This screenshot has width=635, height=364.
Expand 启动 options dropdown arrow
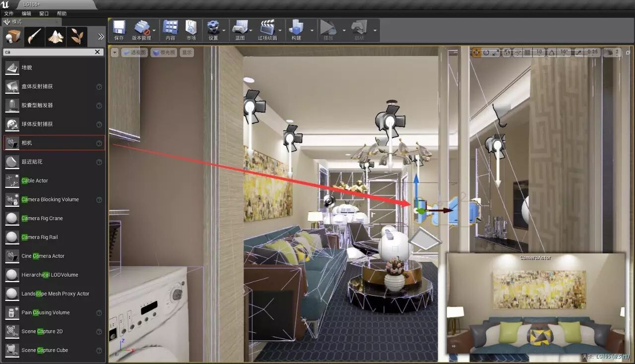pos(375,30)
